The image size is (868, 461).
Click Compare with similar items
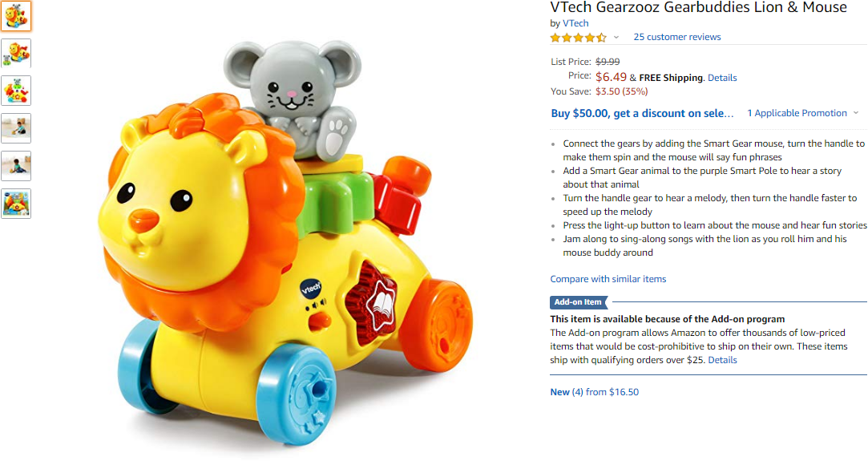[608, 279]
